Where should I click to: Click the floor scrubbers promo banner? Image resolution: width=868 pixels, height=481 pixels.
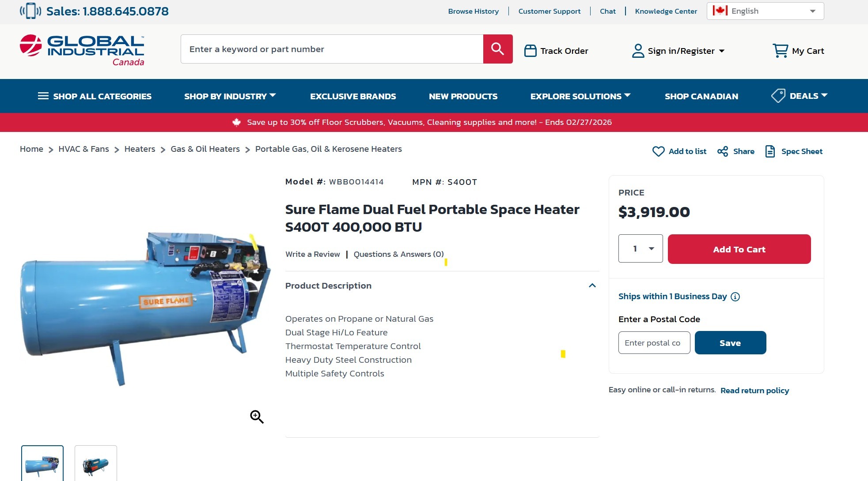434,122
